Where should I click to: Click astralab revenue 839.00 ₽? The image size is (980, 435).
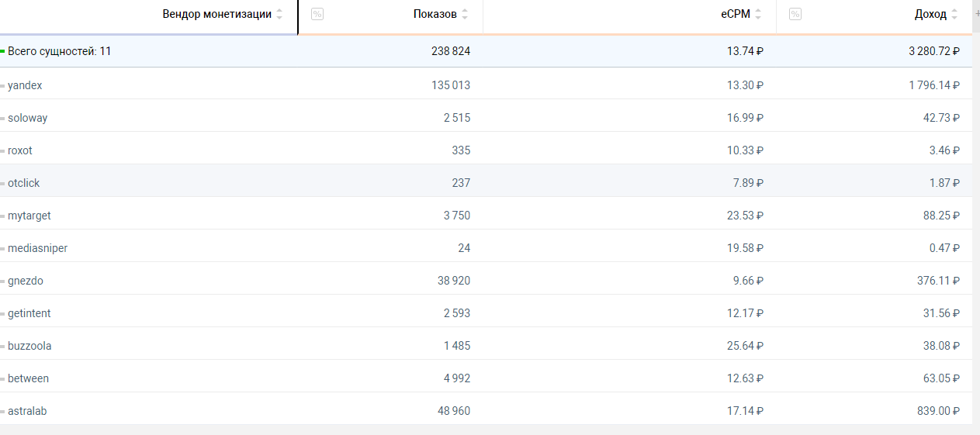(x=938, y=411)
